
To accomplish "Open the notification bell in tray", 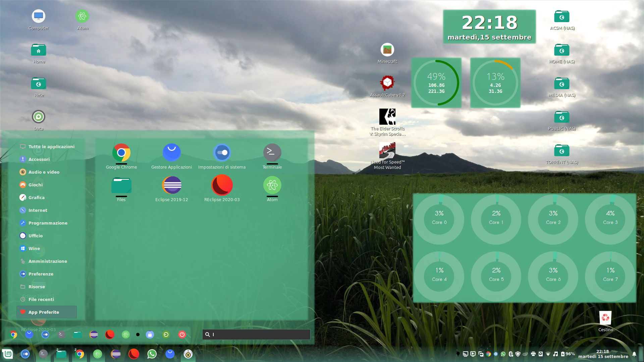I will click(634, 354).
